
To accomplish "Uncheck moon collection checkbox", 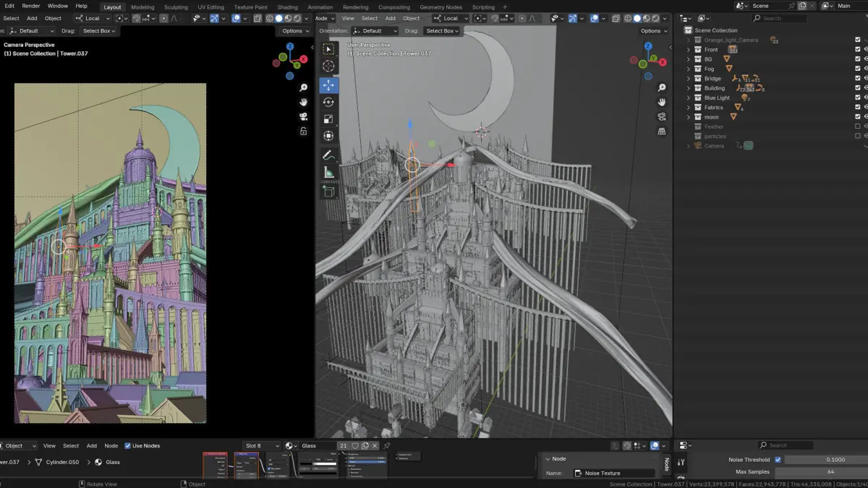I will coord(858,116).
